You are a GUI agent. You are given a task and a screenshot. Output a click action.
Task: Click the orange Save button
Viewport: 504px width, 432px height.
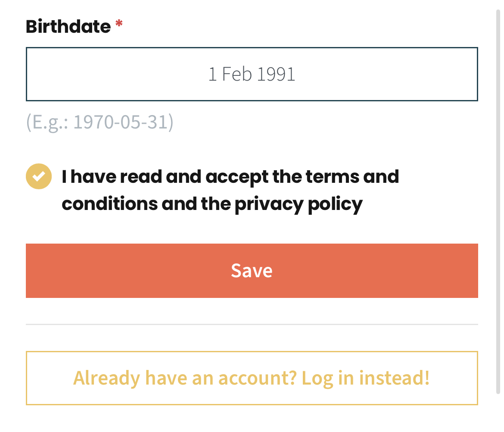(x=252, y=270)
